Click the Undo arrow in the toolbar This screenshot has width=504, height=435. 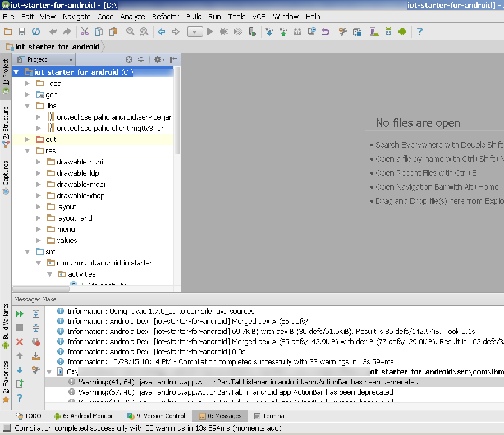point(53,31)
